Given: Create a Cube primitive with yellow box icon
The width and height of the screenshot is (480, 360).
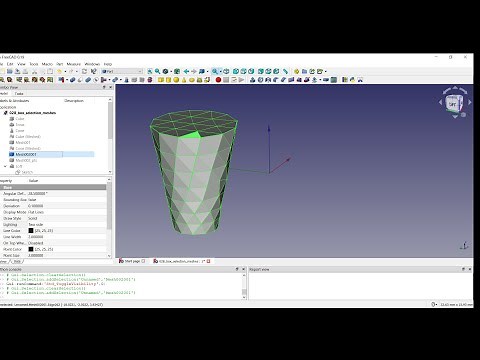Looking at the screenshot, I should click(x=161, y=80).
